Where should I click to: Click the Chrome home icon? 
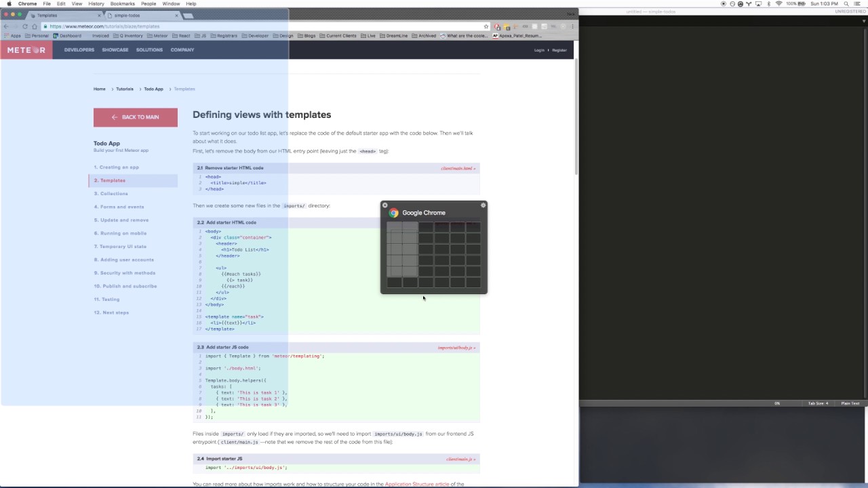(35, 26)
